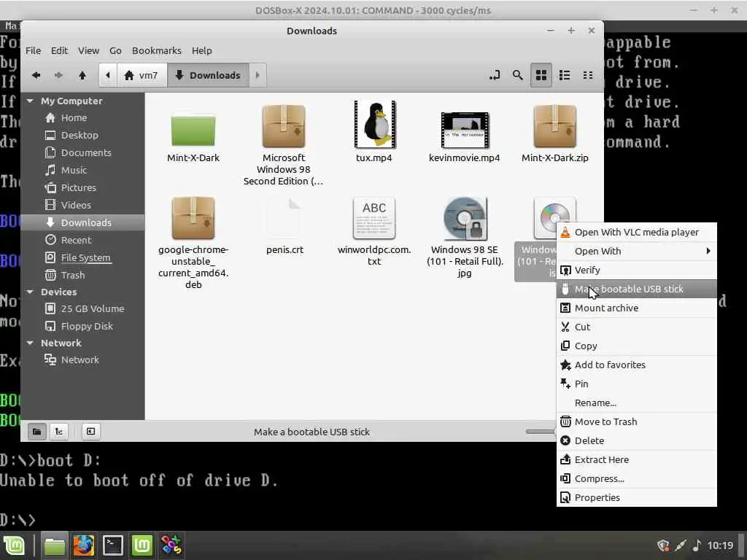747x560 pixels.
Task: Collapse the Devices section
Action: [x=31, y=292]
